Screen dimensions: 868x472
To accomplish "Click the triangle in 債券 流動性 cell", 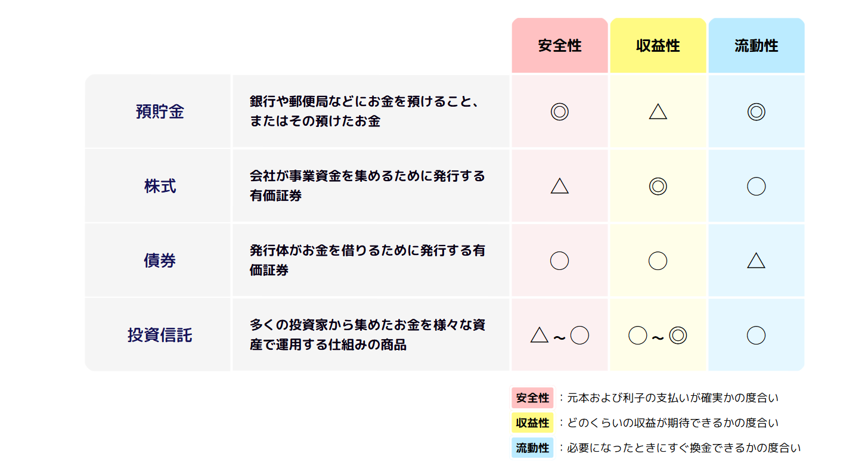I will click(x=756, y=260).
